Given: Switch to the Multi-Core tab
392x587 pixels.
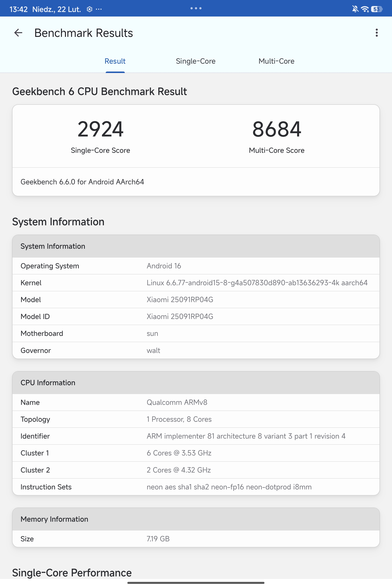Looking at the screenshot, I should coord(276,61).
